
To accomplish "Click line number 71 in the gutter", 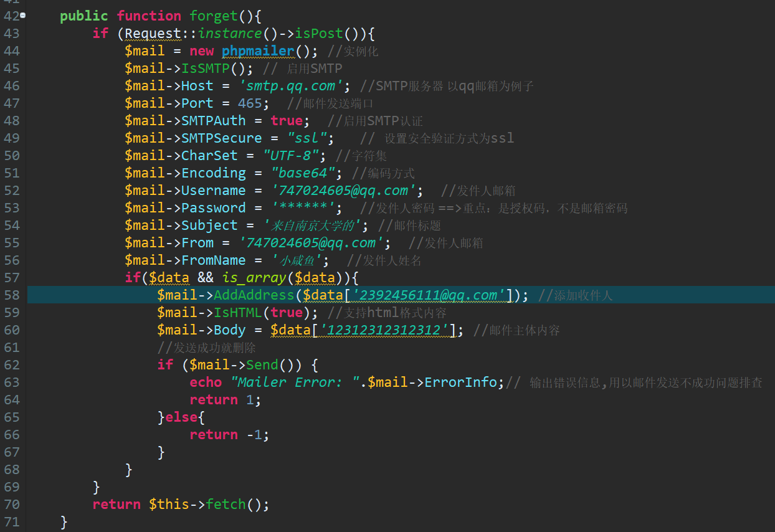I will click(x=12, y=522).
